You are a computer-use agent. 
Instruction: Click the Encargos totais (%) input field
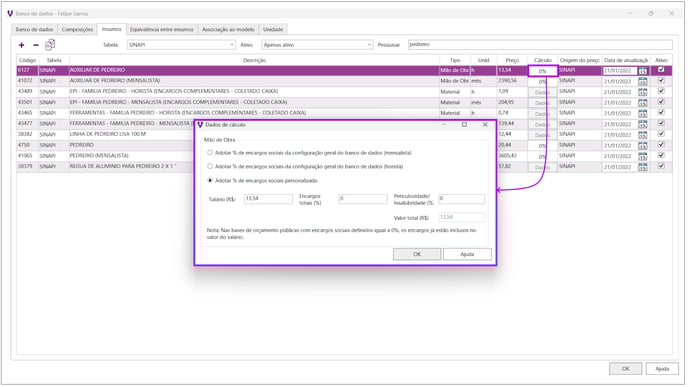(363, 199)
